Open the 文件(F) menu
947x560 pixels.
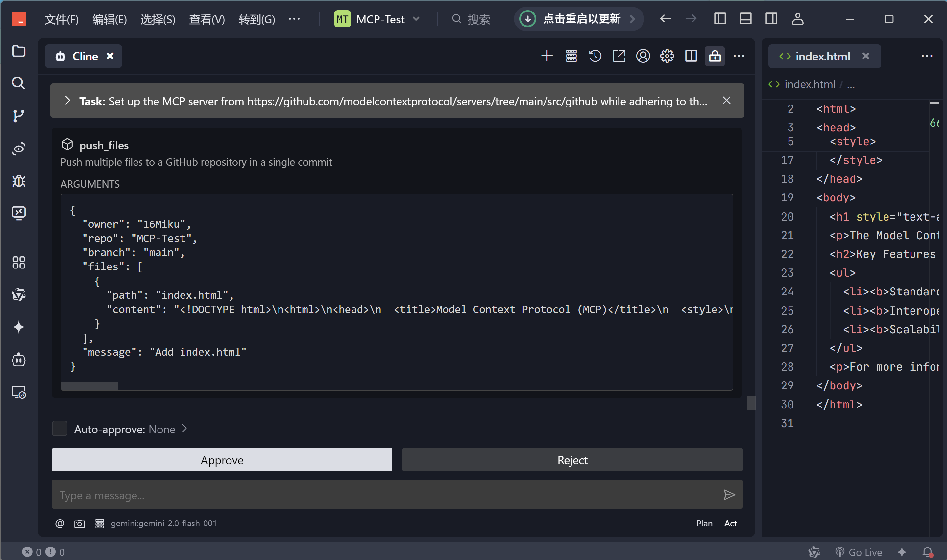61,19
